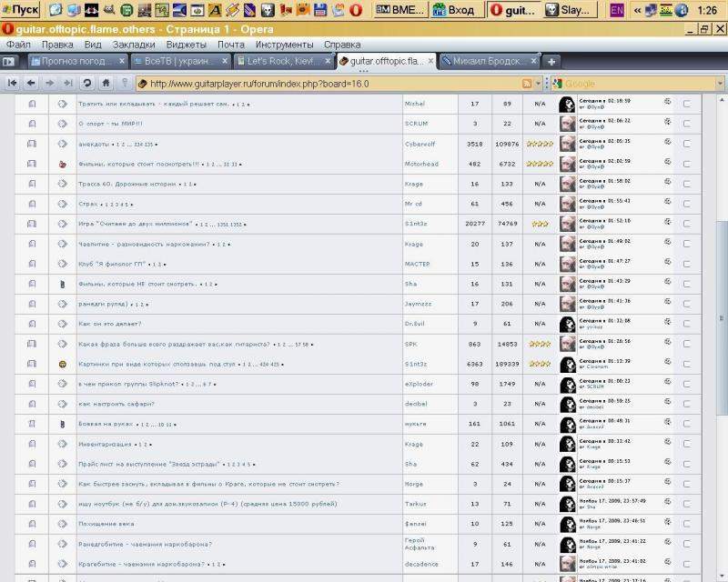The image size is (728, 582).
Task: Tick checkbox for 'Как он это делает?' topic
Action: (686, 324)
